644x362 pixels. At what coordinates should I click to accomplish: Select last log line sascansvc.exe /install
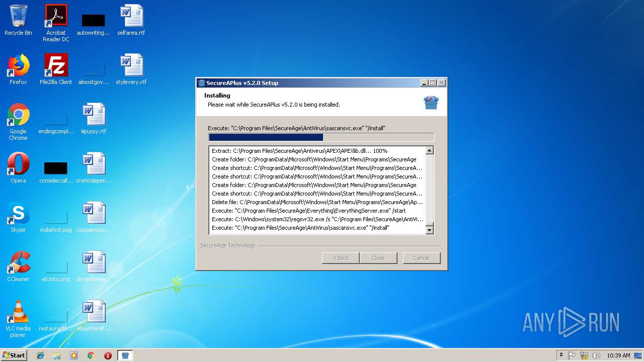[x=300, y=228]
